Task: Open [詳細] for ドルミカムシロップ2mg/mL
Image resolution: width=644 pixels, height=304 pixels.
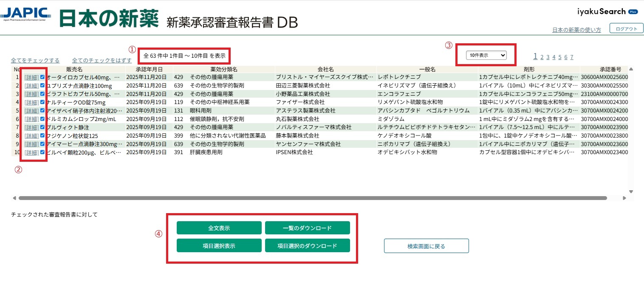Action: click(x=31, y=119)
